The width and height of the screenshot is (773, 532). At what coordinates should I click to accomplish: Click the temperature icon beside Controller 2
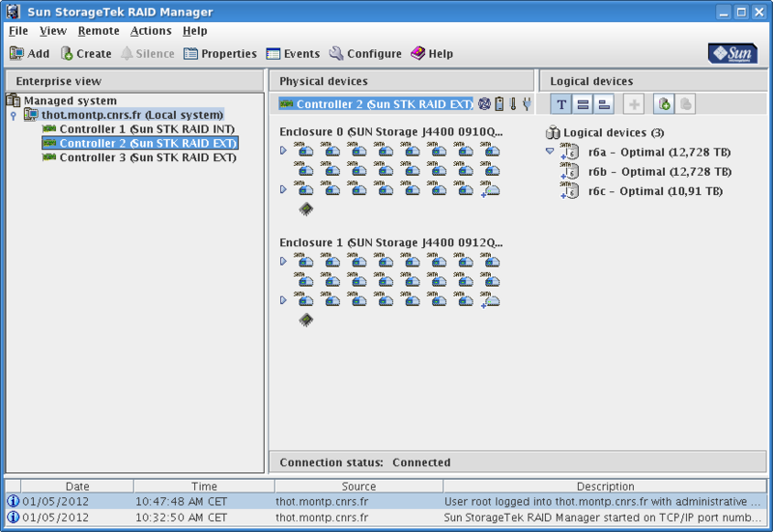513,104
